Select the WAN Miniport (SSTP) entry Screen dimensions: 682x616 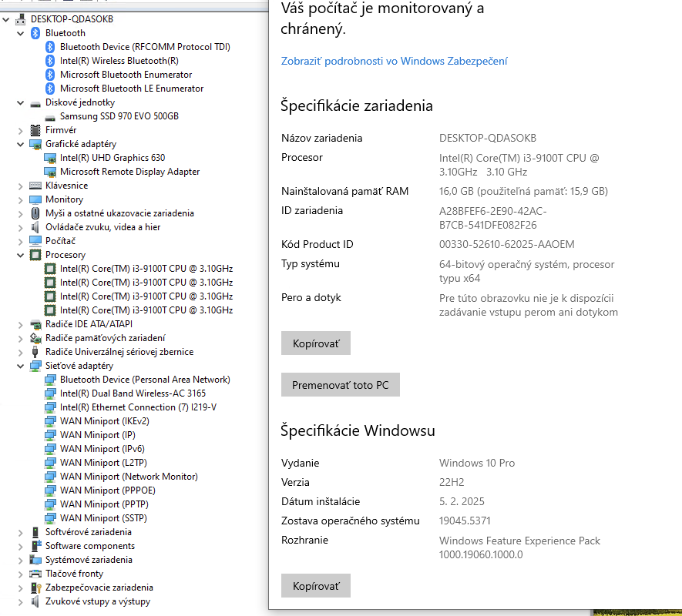tap(103, 518)
